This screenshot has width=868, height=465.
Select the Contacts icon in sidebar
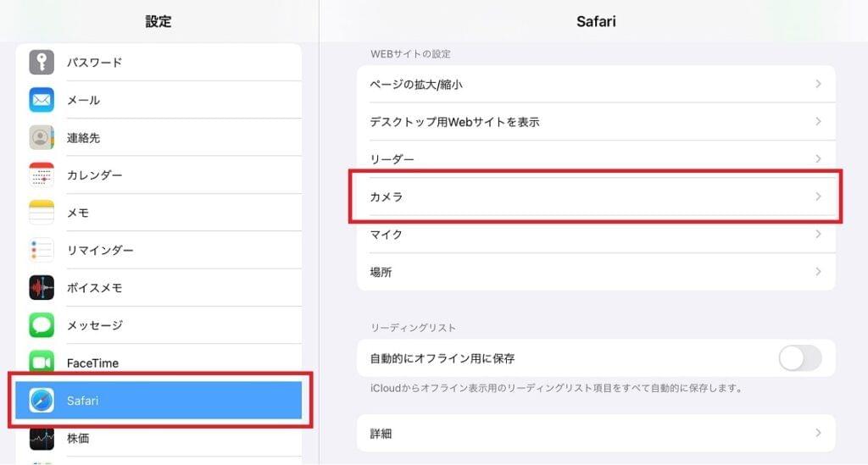pyautogui.click(x=42, y=137)
